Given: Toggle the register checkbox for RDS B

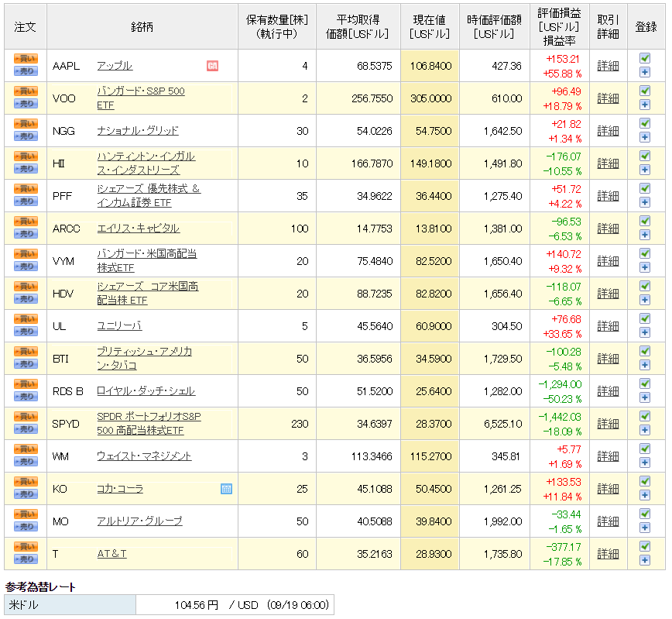Looking at the screenshot, I should click(645, 384).
